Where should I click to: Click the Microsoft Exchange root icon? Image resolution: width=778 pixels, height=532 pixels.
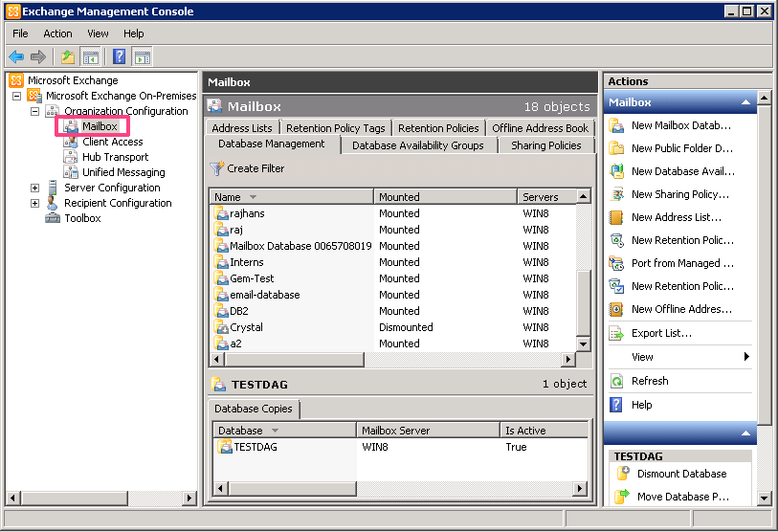(16, 80)
